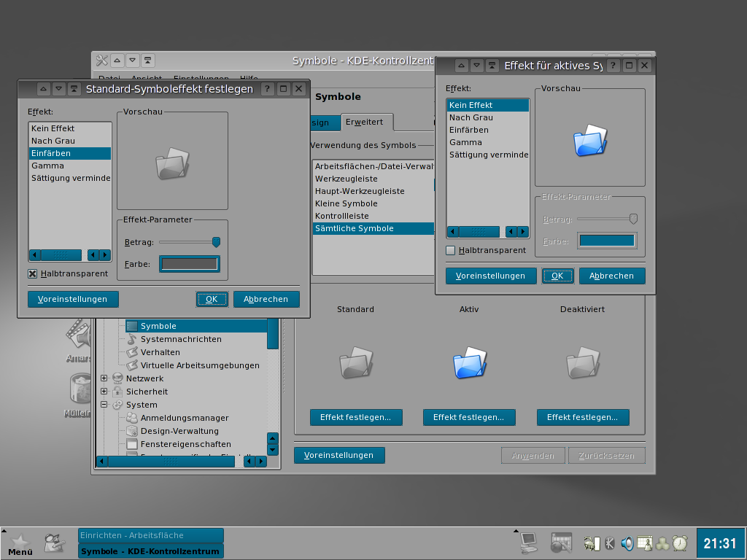Click Effekt festlegen under Standard

[x=356, y=417]
